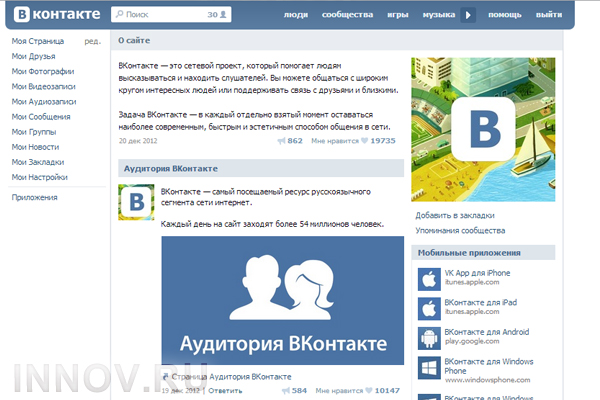The width and height of the screenshot is (600, 400).
Task: Open the ВКонтакте для Android robot icon
Action: click(x=427, y=336)
